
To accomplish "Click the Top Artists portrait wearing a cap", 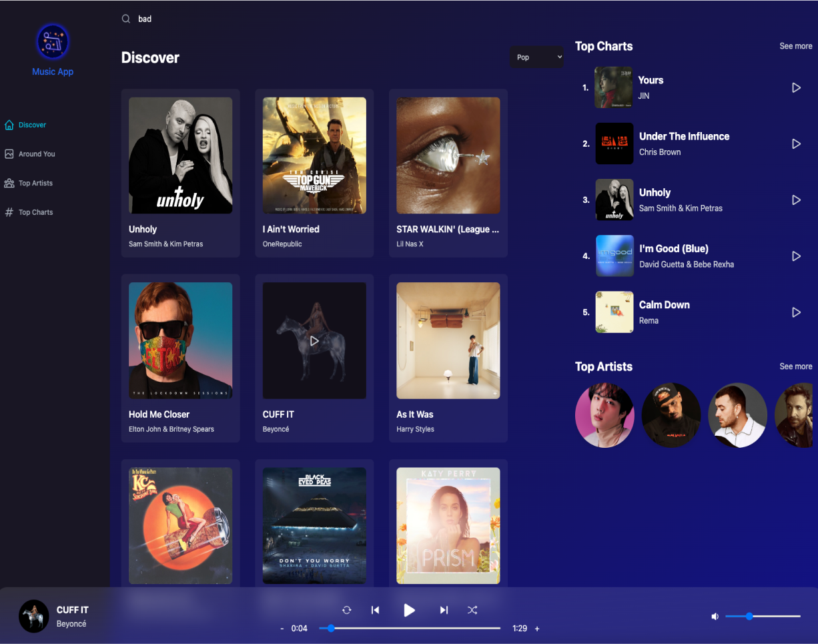I will coord(671,414).
